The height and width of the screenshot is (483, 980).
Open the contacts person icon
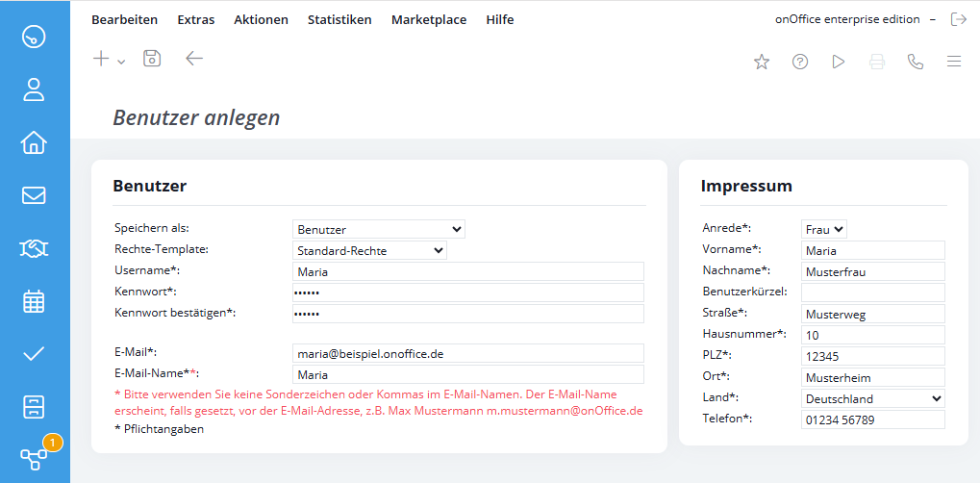[x=34, y=89]
